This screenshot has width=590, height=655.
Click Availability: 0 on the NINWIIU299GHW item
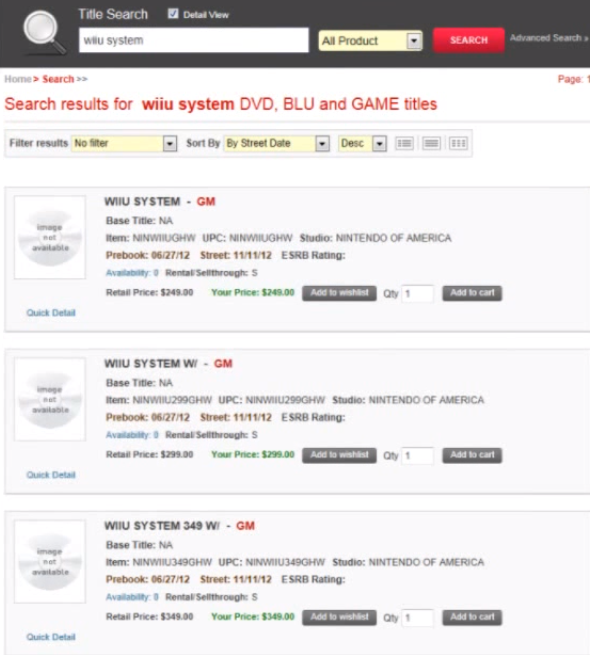[x=132, y=435]
